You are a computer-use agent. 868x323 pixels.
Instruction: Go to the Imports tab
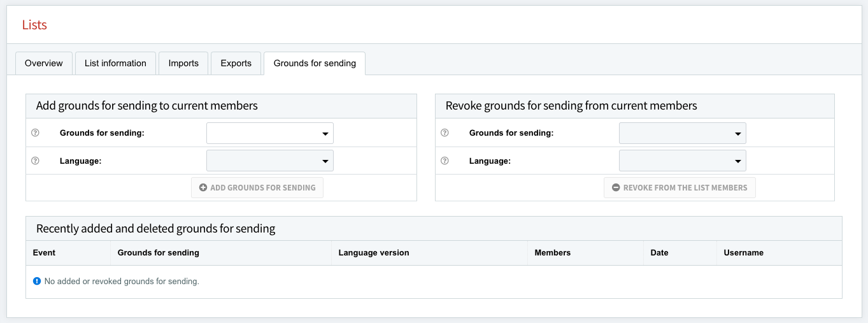tap(183, 63)
